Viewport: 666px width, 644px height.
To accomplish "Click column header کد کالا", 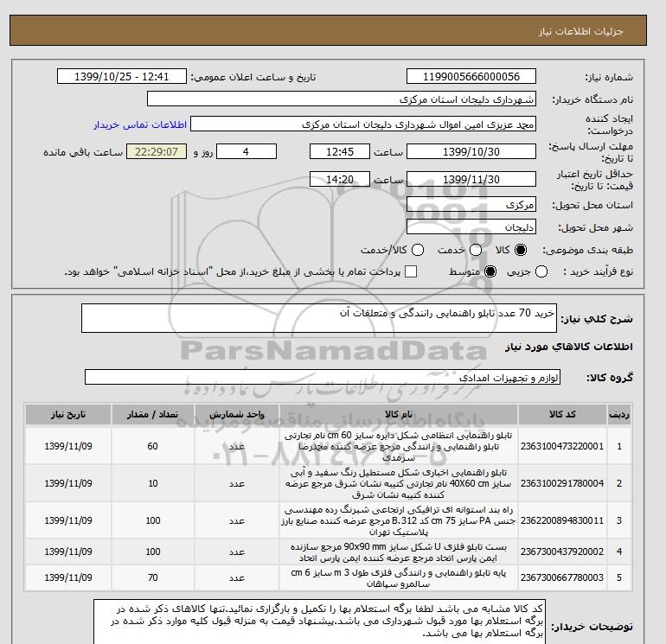I will (562, 414).
